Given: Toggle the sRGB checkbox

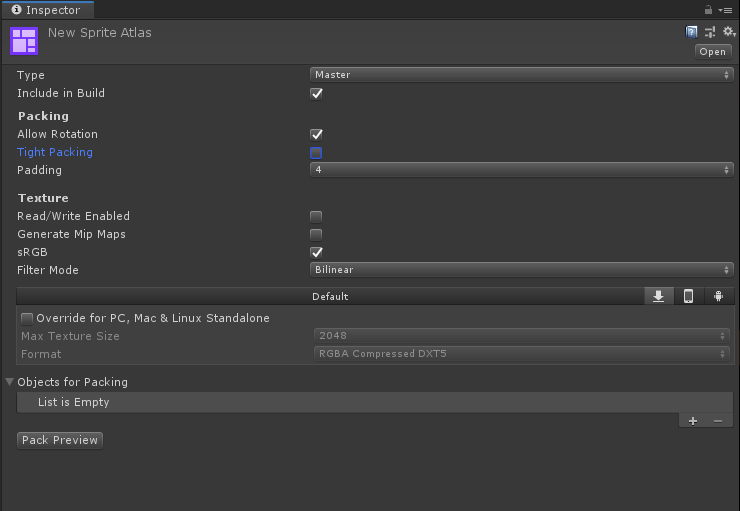Looking at the screenshot, I should click(316, 252).
